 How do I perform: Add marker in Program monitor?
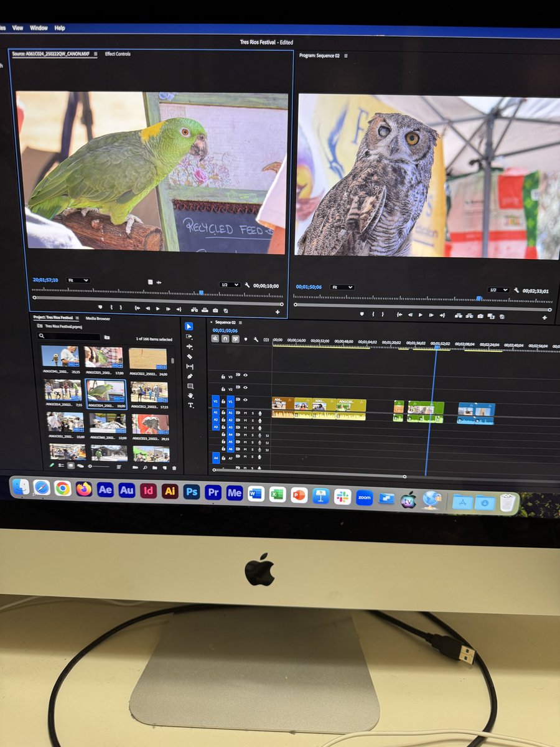point(361,314)
